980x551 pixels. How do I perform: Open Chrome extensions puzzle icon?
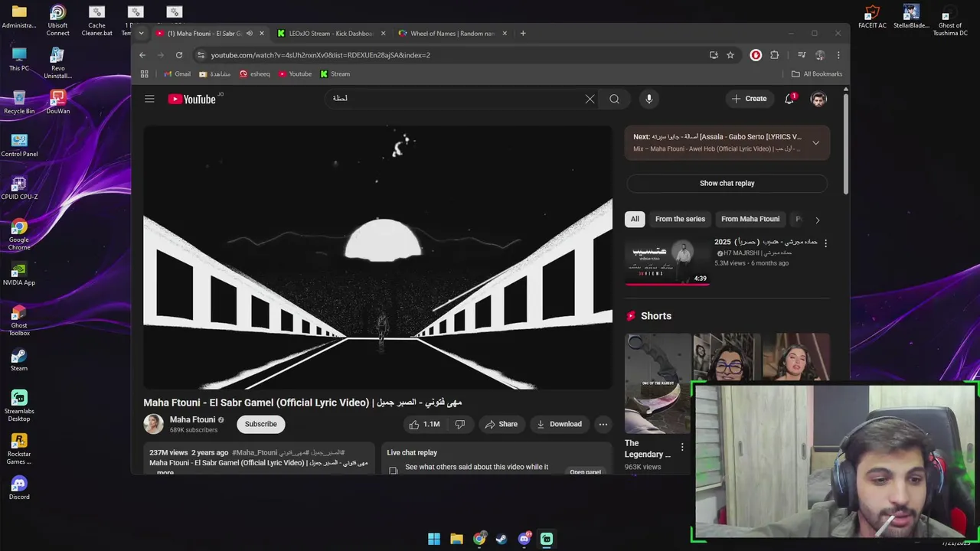[x=774, y=55]
